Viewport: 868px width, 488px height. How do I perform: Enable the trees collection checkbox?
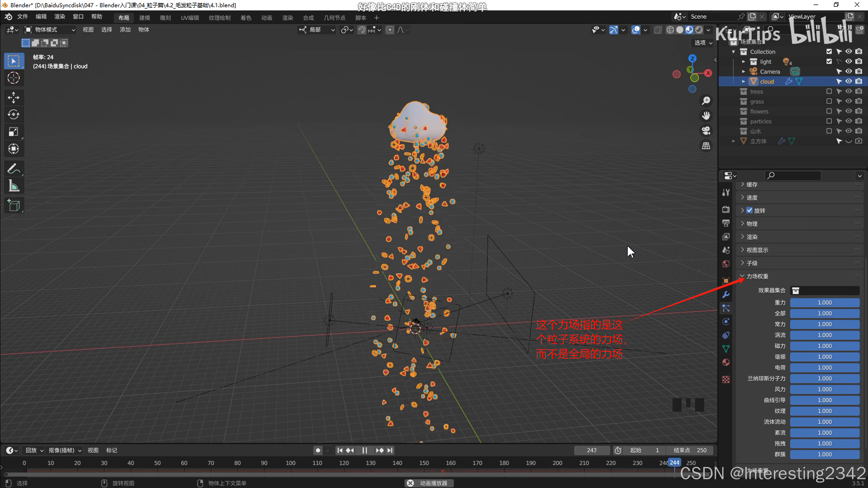[829, 91]
